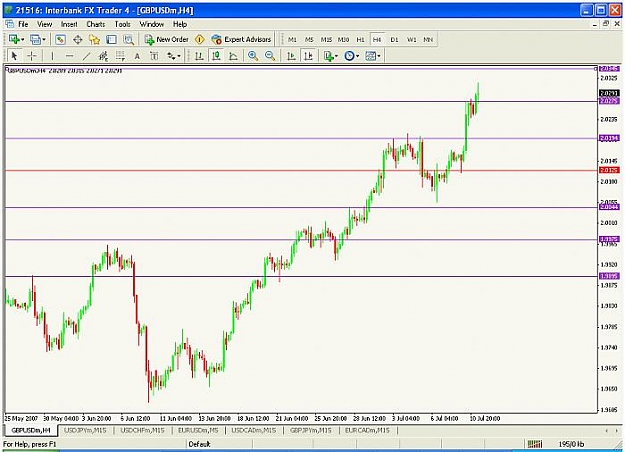The width and height of the screenshot is (625, 452).
Task: Select the trendline drawing tool
Action: pos(86,56)
